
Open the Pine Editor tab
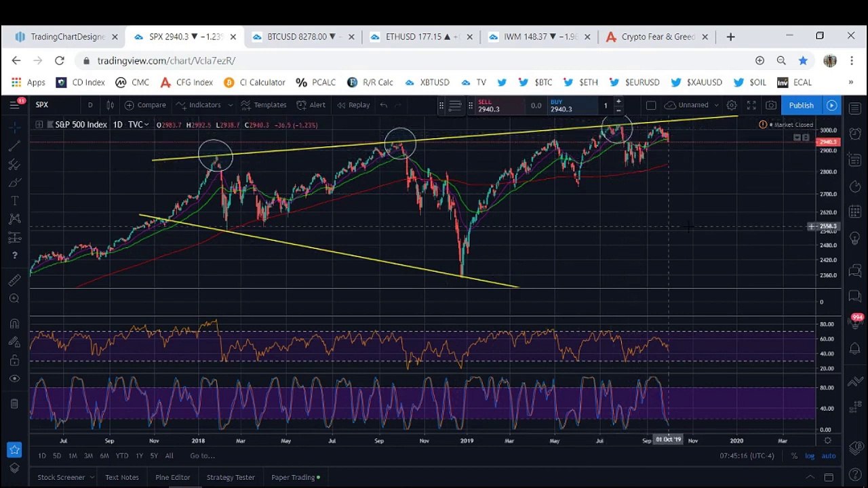173,477
